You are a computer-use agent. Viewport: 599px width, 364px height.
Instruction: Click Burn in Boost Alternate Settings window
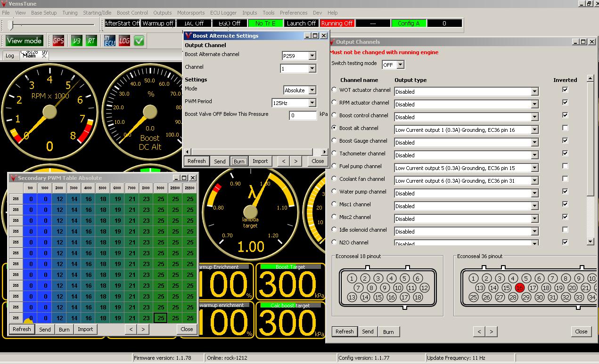(x=239, y=161)
